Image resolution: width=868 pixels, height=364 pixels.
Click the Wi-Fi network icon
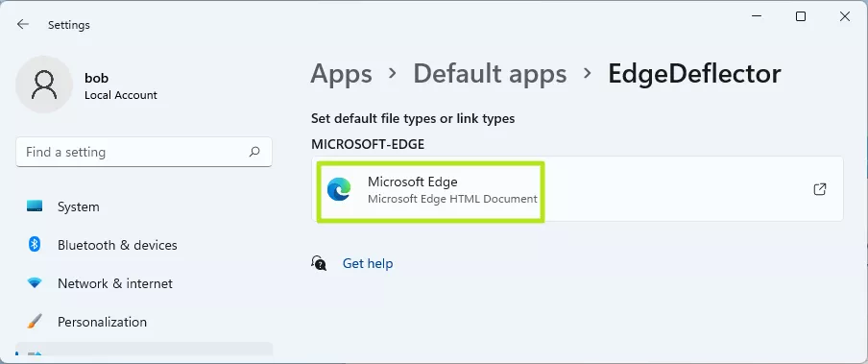click(x=35, y=283)
